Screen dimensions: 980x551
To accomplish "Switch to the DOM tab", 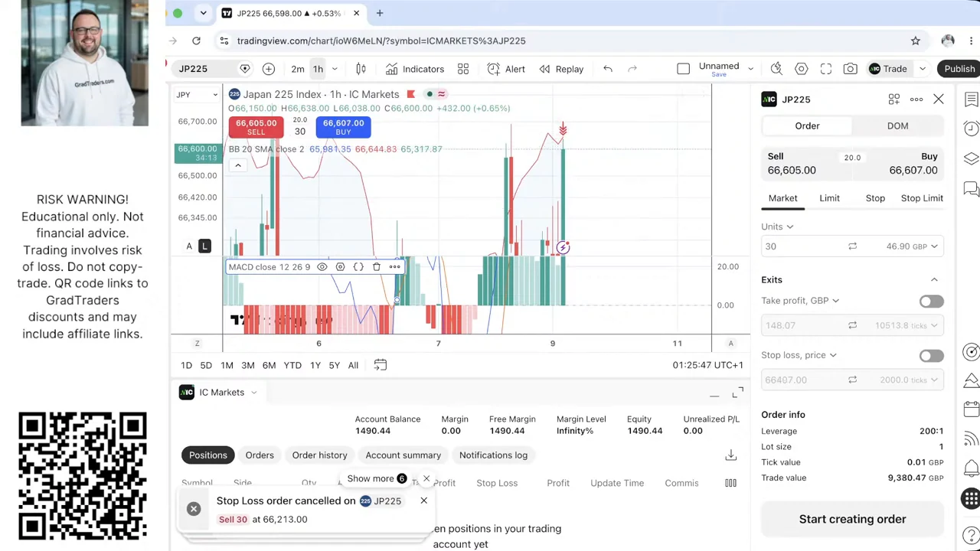I will (x=897, y=126).
